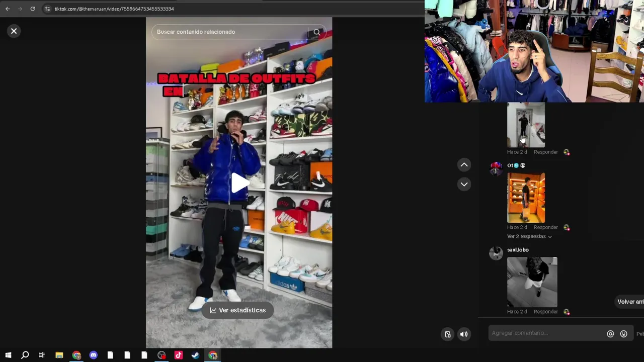Viewport: 644px width, 362px height.
Task: Go back in the browser
Action: (x=8, y=9)
